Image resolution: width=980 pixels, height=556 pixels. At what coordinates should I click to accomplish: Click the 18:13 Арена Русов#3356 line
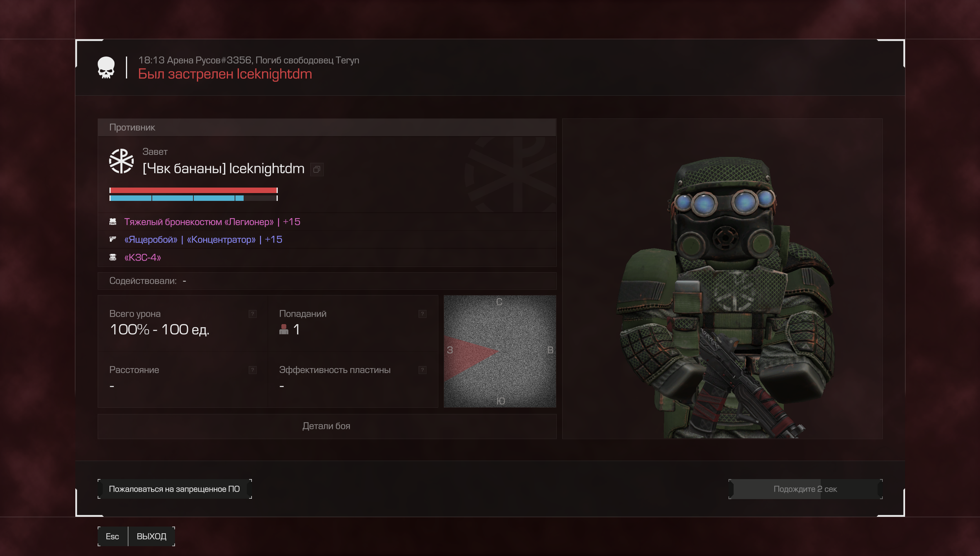pos(249,60)
